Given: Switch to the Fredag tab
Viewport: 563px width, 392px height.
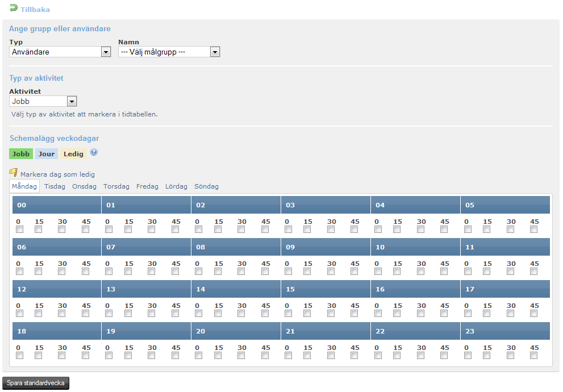Looking at the screenshot, I should pos(147,186).
